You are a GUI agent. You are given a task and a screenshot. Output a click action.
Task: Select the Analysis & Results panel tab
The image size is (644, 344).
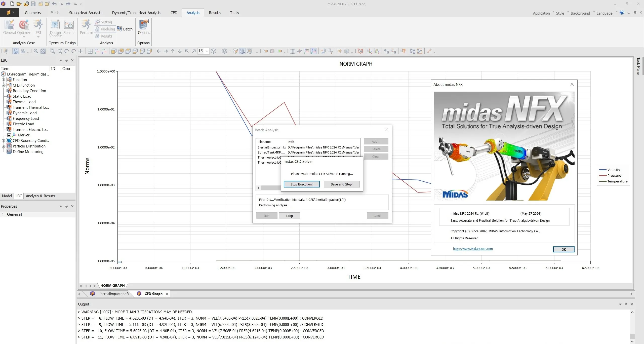pyautogui.click(x=41, y=196)
